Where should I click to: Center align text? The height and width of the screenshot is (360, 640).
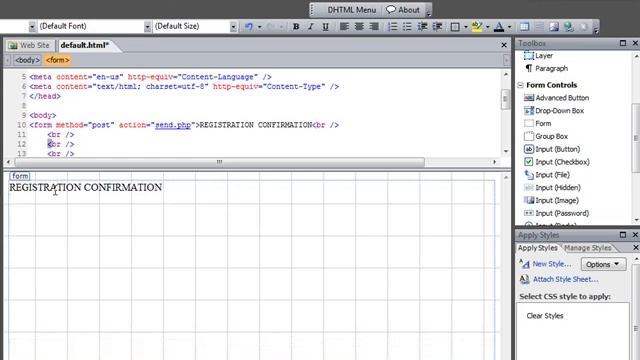(x=359, y=27)
